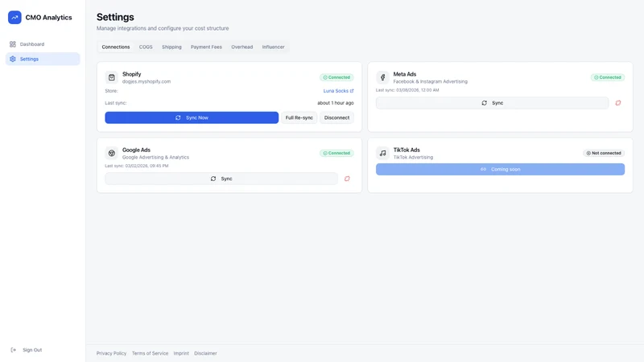Click the Shopify bag icon

click(112, 77)
